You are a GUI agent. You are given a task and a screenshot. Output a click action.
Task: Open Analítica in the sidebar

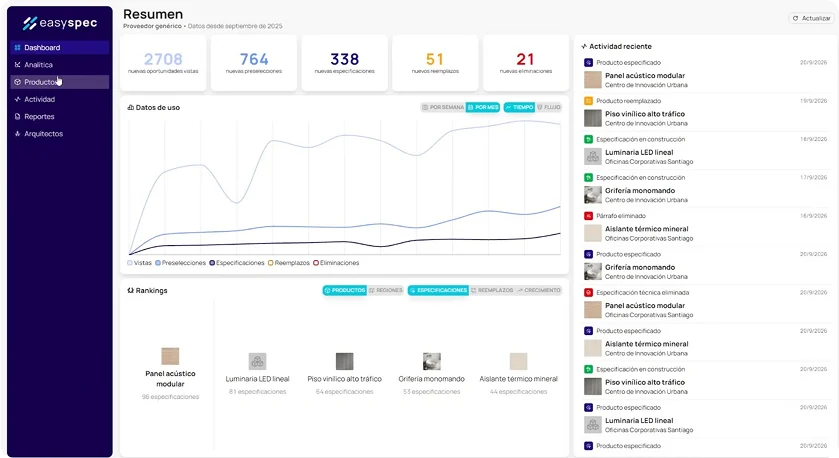59,65
